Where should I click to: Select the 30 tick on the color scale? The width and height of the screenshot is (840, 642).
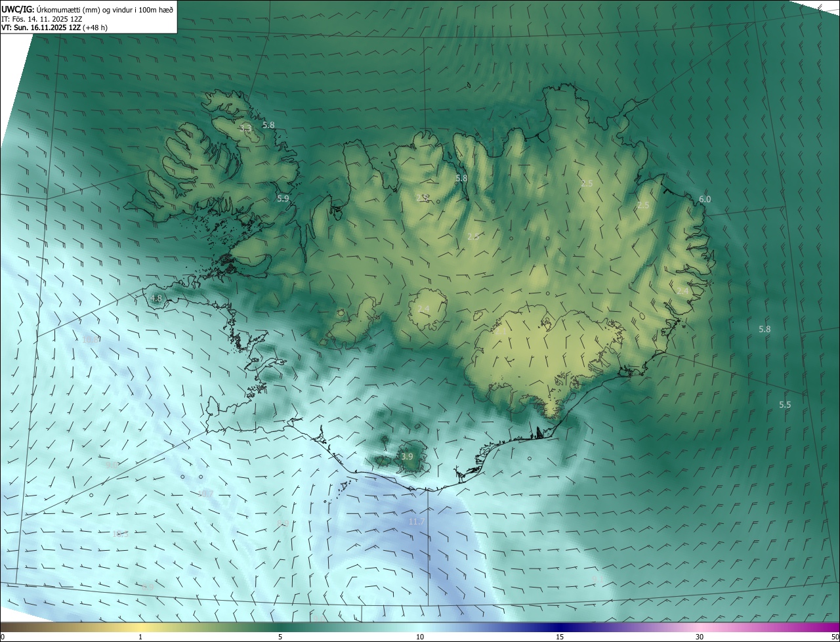coord(700,637)
